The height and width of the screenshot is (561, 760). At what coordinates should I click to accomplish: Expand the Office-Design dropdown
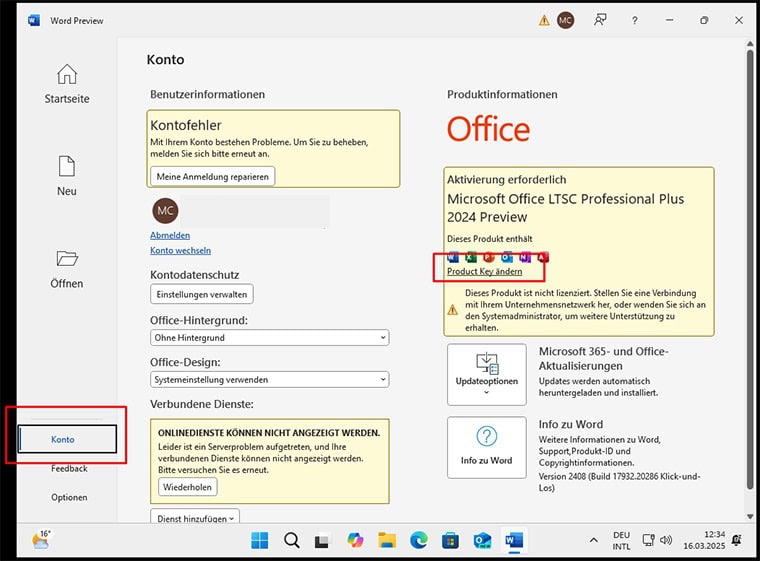[269, 379]
